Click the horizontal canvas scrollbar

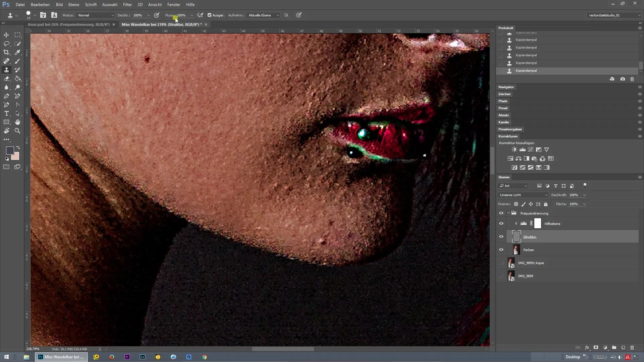pyautogui.click(x=283, y=349)
